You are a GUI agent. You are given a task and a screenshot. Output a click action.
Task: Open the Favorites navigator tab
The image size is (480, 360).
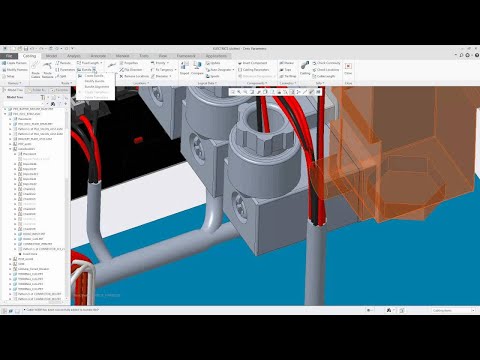point(60,90)
